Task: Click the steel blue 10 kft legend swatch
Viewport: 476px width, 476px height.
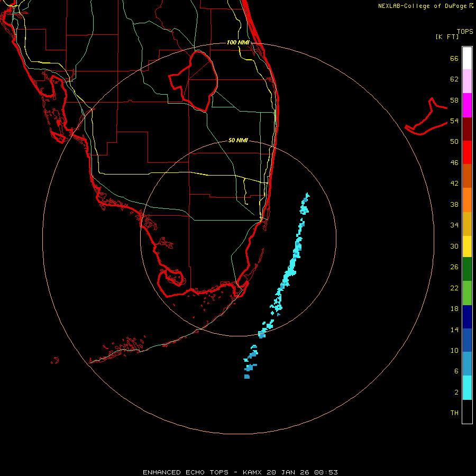Action: pos(467,364)
